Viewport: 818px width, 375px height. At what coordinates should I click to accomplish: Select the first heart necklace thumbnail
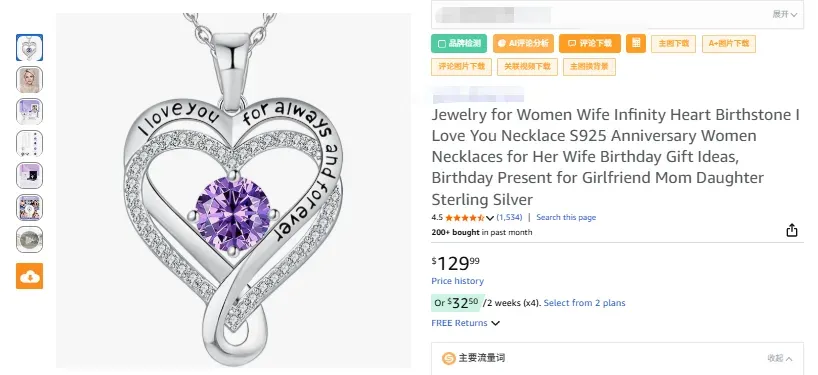click(x=30, y=47)
